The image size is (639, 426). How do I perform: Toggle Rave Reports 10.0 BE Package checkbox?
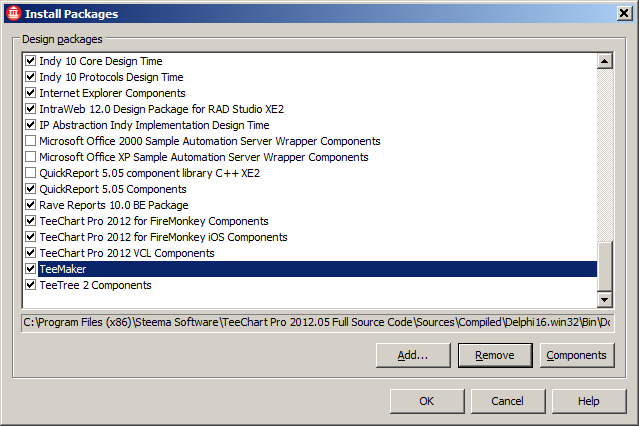tap(31, 205)
